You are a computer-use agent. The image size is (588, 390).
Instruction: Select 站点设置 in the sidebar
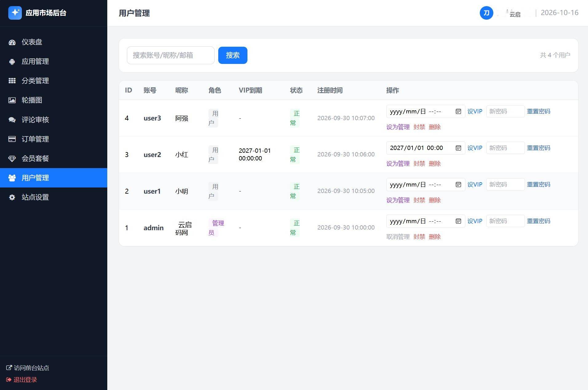click(53, 197)
